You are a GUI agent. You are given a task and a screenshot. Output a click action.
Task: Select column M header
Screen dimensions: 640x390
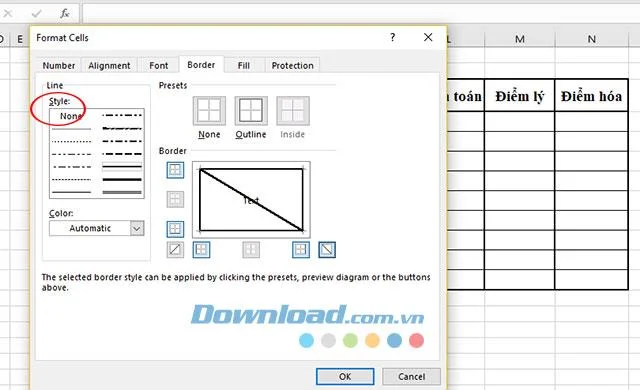[x=520, y=39]
